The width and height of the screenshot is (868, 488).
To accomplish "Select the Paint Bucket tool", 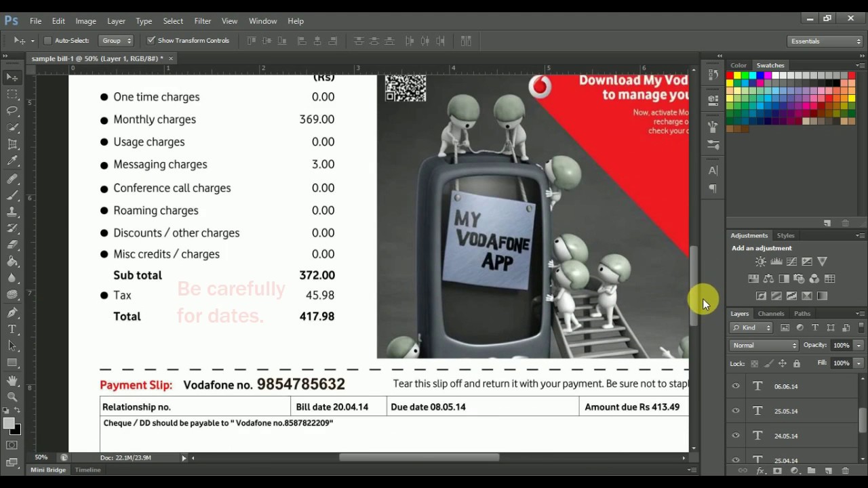I will click(x=12, y=262).
